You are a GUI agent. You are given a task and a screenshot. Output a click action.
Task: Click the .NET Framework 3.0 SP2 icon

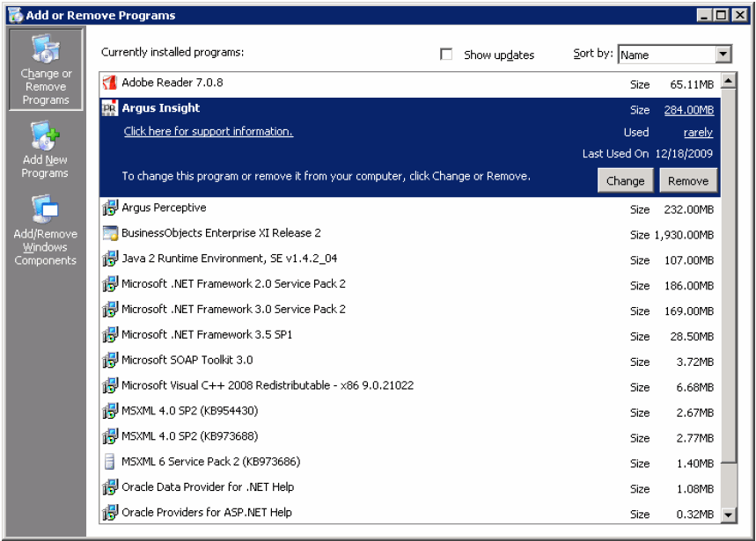click(x=110, y=310)
